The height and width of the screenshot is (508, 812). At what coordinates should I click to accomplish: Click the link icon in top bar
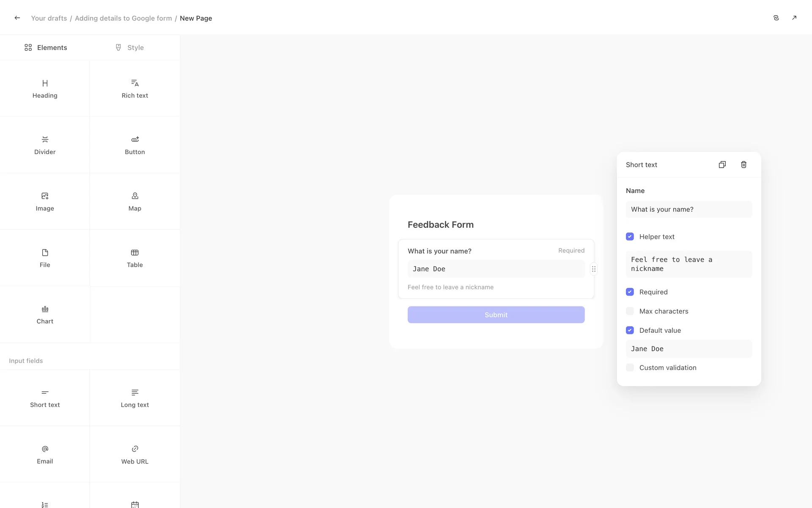coord(776,18)
